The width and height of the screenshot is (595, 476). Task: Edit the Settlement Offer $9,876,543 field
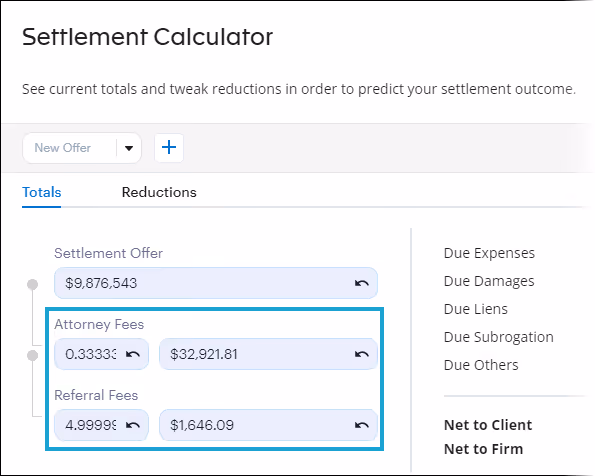(216, 283)
